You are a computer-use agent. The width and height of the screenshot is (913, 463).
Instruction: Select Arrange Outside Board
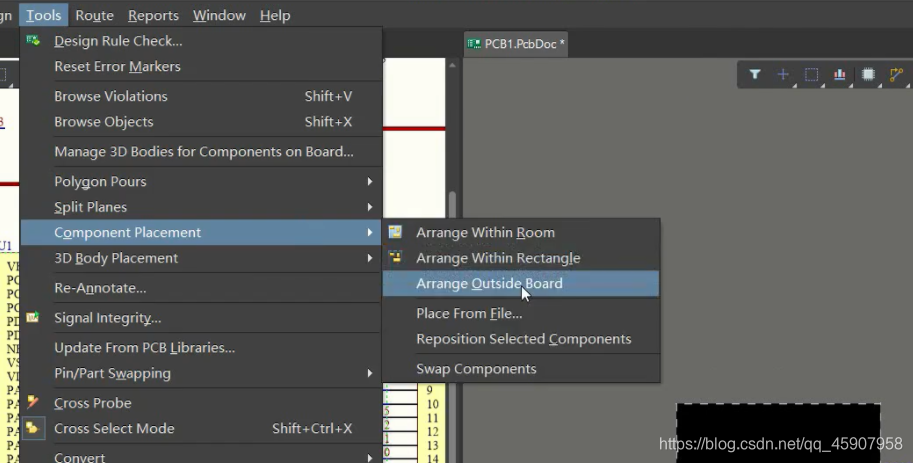pos(521,284)
